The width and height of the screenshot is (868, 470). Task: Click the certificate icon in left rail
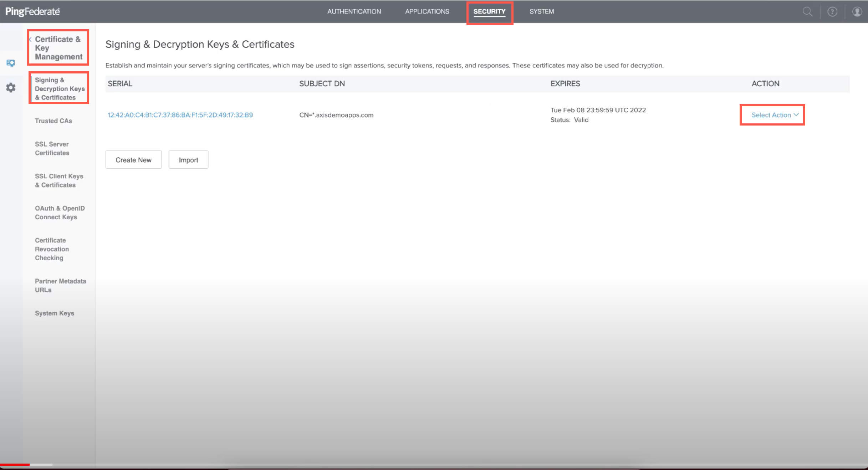click(x=11, y=63)
